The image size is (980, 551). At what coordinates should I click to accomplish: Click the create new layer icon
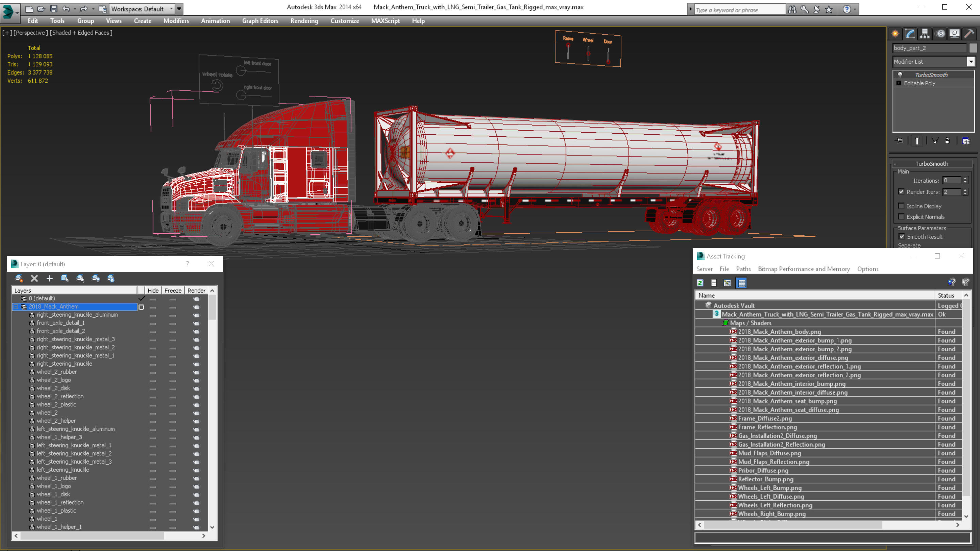click(19, 278)
